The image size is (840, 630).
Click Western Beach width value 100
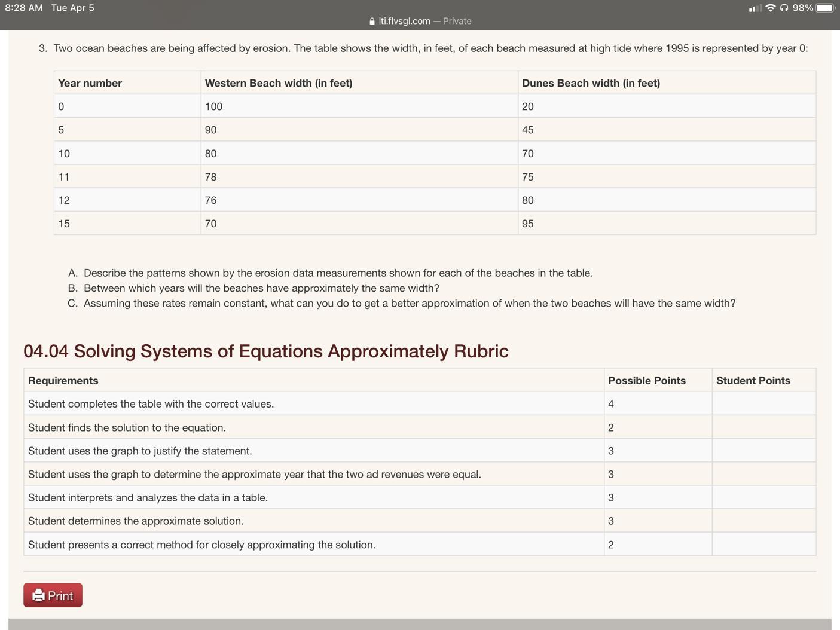(213, 106)
